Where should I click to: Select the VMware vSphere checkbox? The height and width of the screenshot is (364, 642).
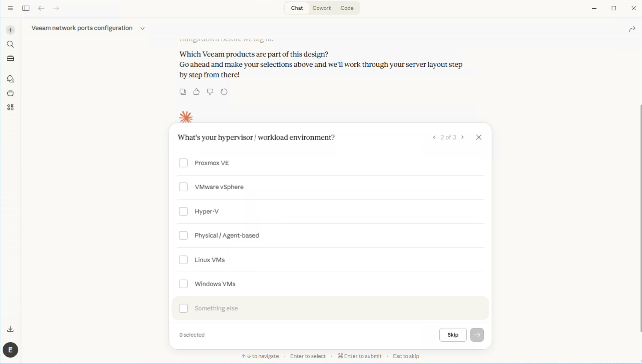(x=183, y=187)
